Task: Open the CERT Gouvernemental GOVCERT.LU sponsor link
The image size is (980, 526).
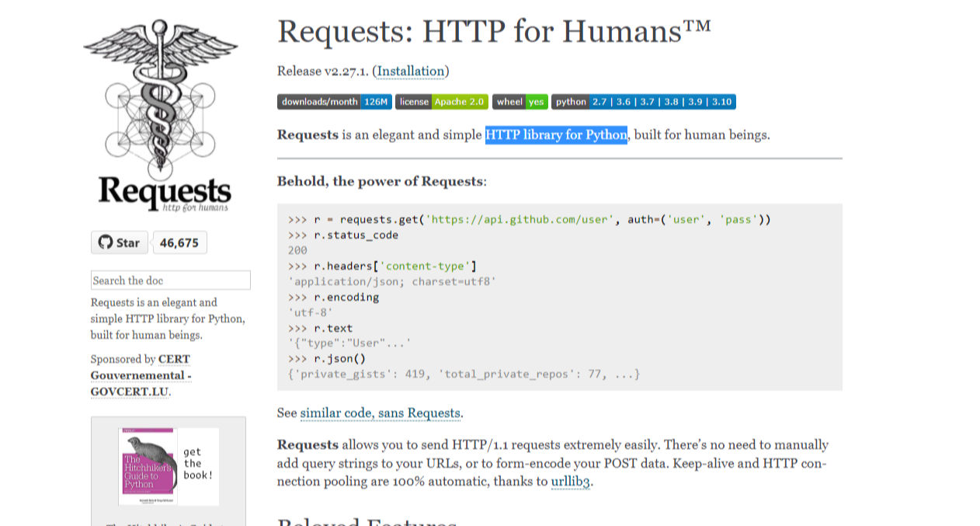Action: (141, 375)
